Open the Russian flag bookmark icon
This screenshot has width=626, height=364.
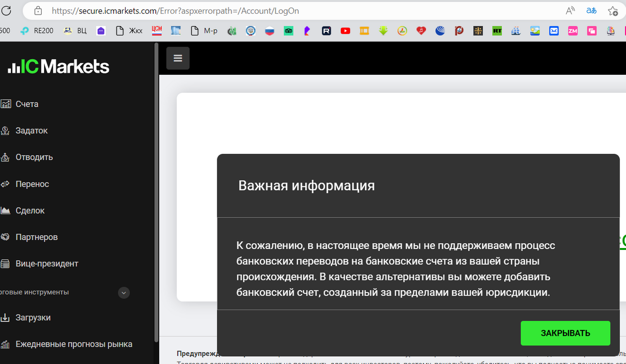(269, 31)
